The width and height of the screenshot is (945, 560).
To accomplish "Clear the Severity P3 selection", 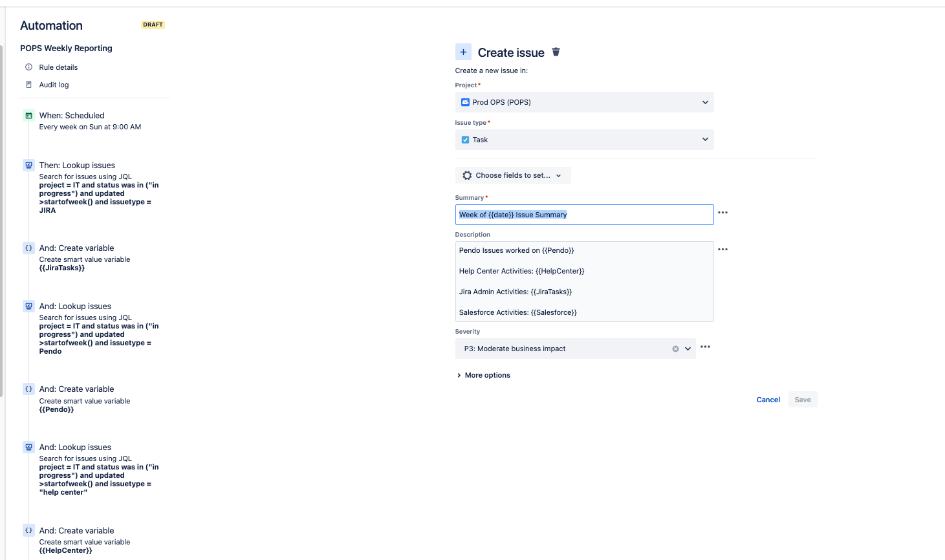I will point(675,349).
